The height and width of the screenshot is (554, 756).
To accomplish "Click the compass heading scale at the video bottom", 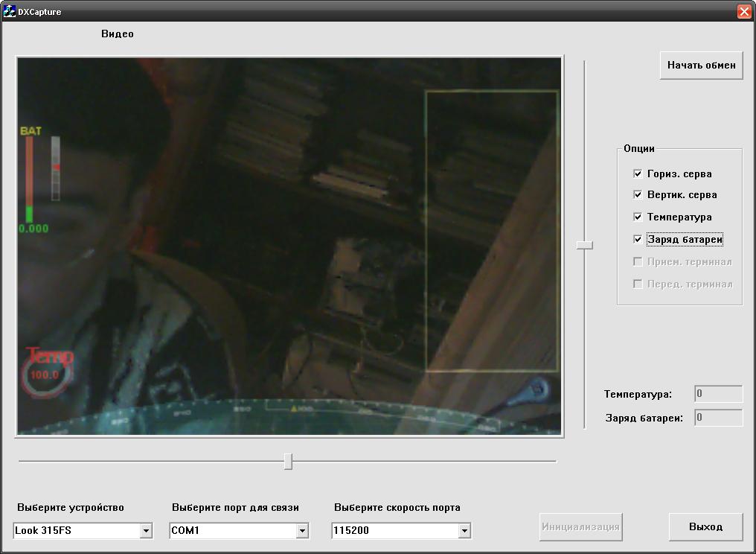I will click(298, 415).
